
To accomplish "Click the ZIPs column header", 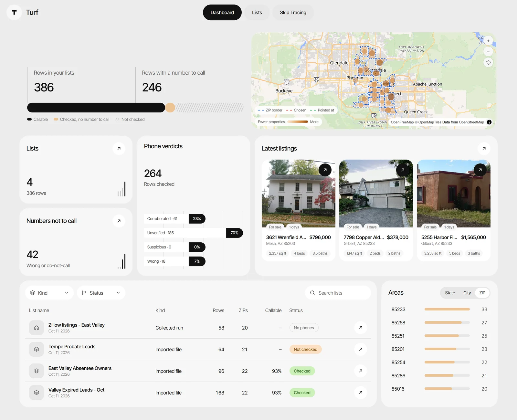I will [x=243, y=310].
